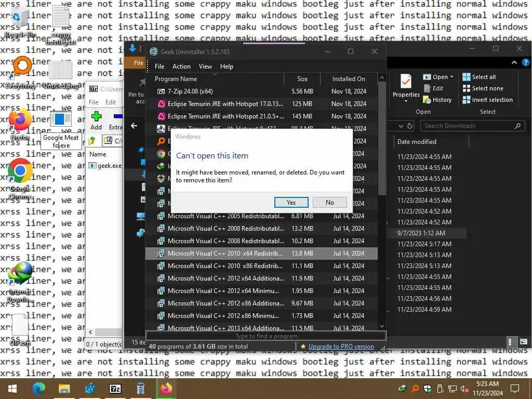Select Microsoft Visual C++ 2012 x64 Additional row
The width and height of the screenshot is (532, 399).
pos(261,278)
